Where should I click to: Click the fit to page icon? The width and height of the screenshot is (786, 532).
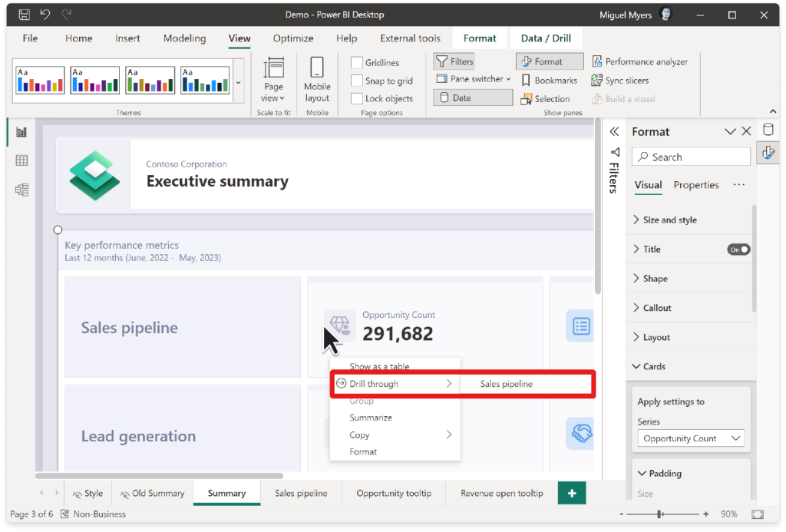tap(758, 514)
